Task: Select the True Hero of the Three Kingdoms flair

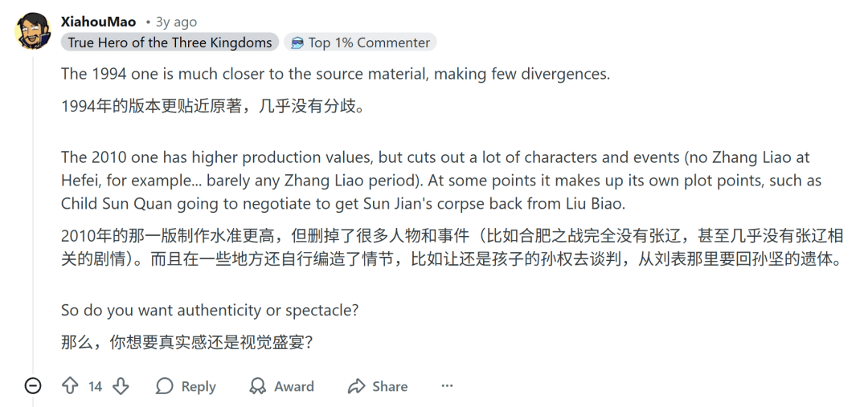Action: (x=170, y=43)
